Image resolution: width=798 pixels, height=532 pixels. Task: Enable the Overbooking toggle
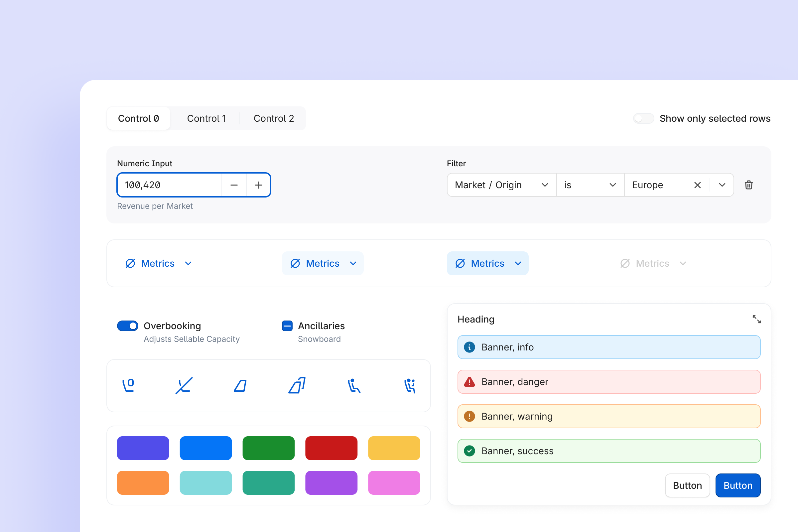pyautogui.click(x=127, y=326)
